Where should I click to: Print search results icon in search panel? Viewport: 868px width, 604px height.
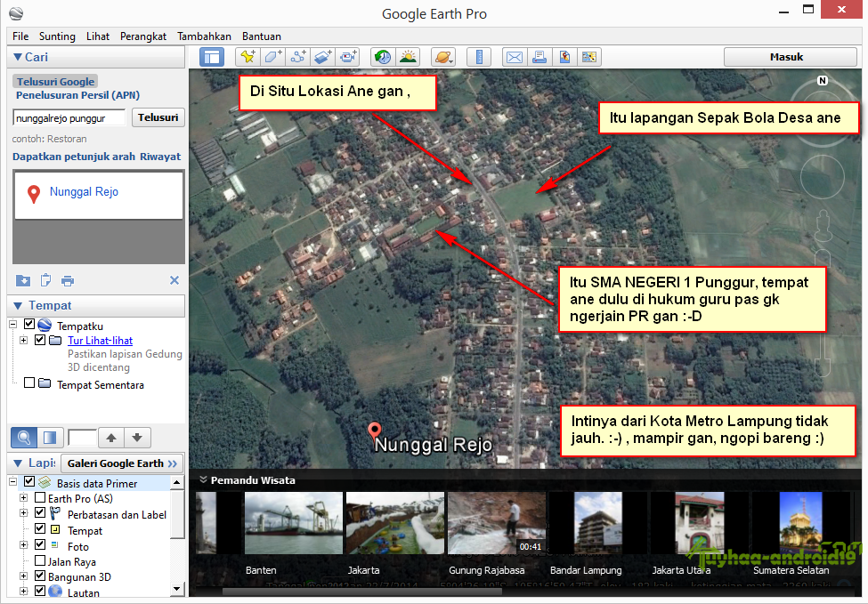point(68,281)
